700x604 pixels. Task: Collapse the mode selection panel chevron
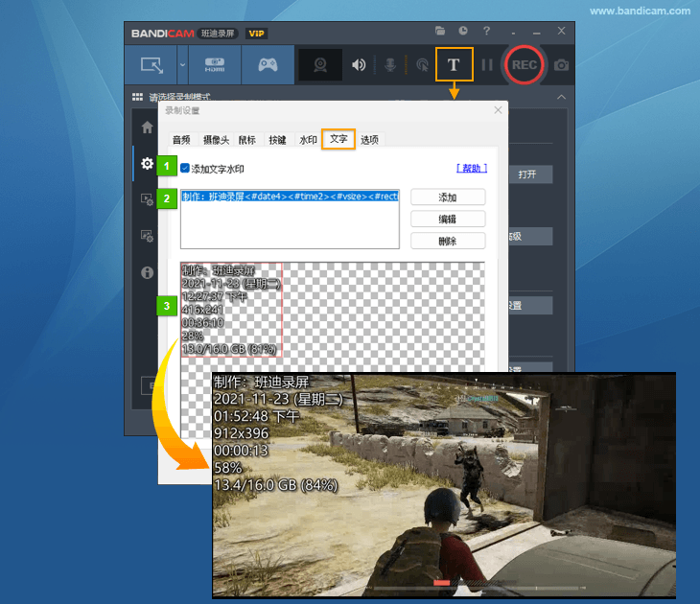pyautogui.click(x=561, y=97)
